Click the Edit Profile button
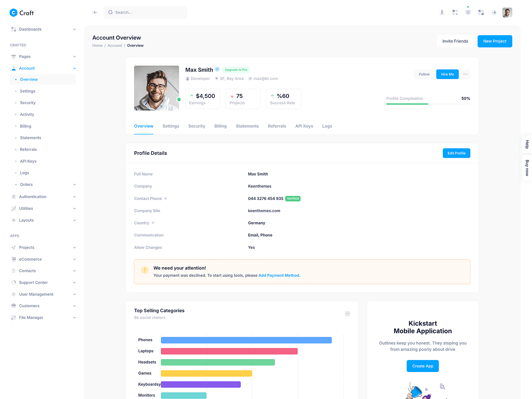 pyautogui.click(x=456, y=153)
